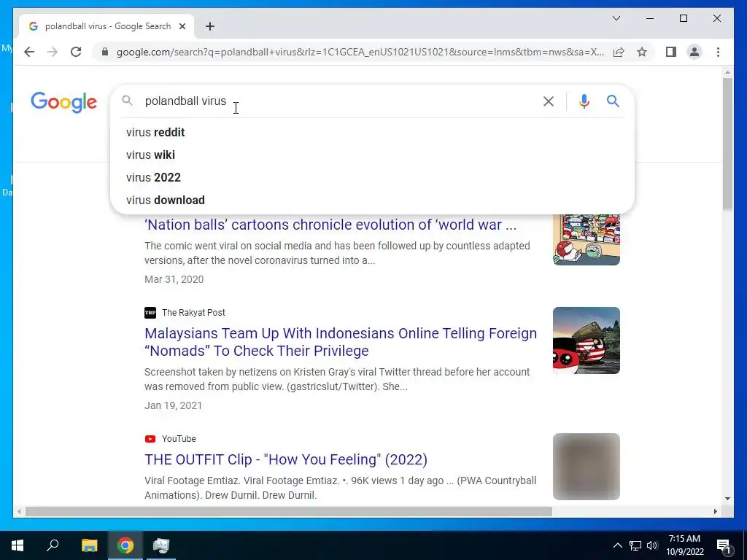Image resolution: width=747 pixels, height=560 pixels.
Task: Open taskbar search
Action: click(x=53, y=545)
